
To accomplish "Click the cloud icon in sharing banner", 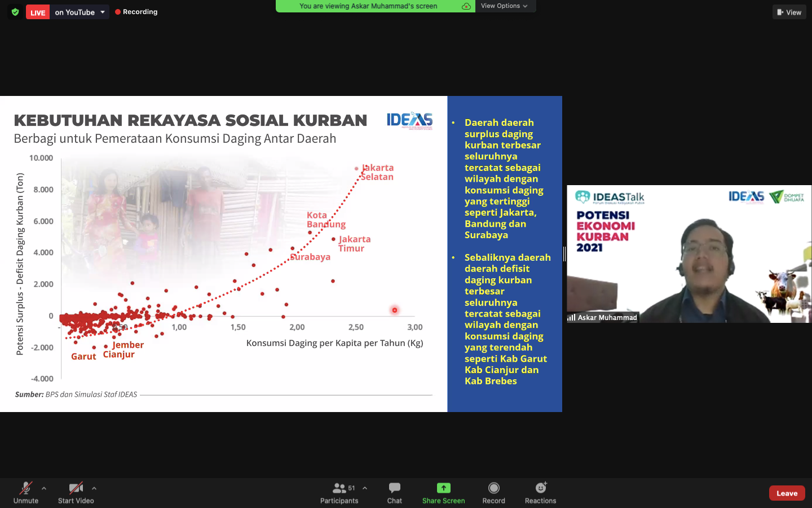I will click(x=466, y=6).
